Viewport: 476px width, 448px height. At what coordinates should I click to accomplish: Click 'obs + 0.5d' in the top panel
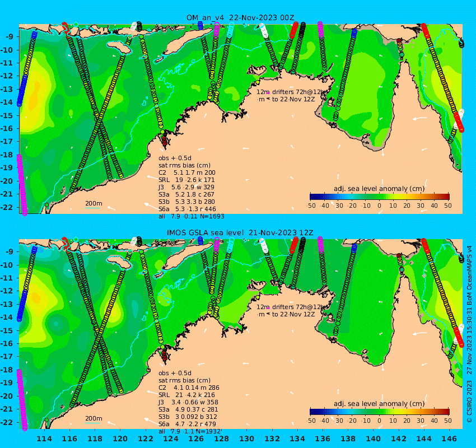175,158
